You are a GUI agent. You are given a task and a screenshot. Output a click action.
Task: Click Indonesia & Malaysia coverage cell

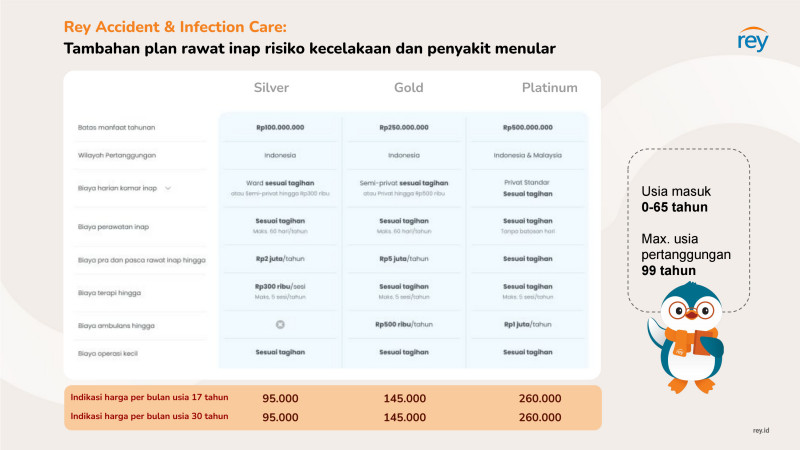[x=528, y=155]
